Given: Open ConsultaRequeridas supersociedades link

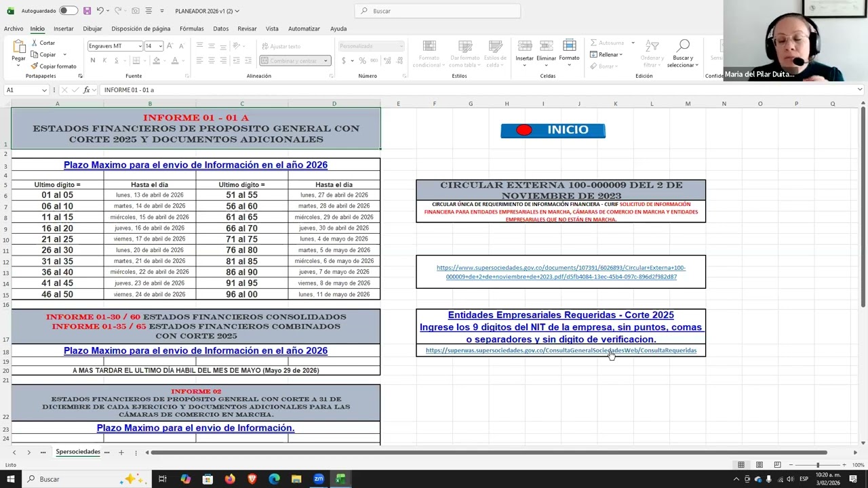Looking at the screenshot, I should coord(561,350).
